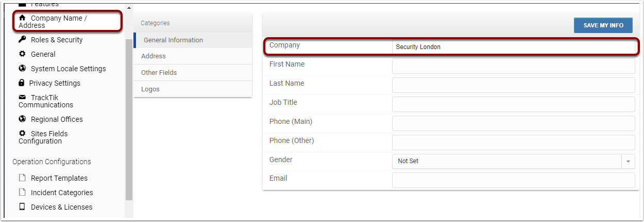Click the scroll-up arrow of the sidebar

coord(129,8)
